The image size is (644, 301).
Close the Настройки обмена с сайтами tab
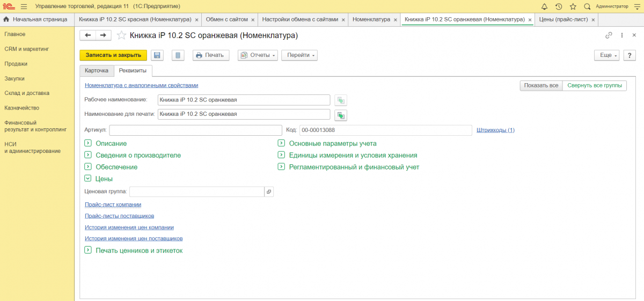[x=343, y=19]
